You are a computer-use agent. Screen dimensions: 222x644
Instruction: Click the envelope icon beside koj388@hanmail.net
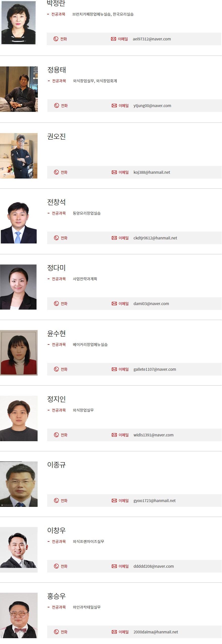tap(114, 172)
